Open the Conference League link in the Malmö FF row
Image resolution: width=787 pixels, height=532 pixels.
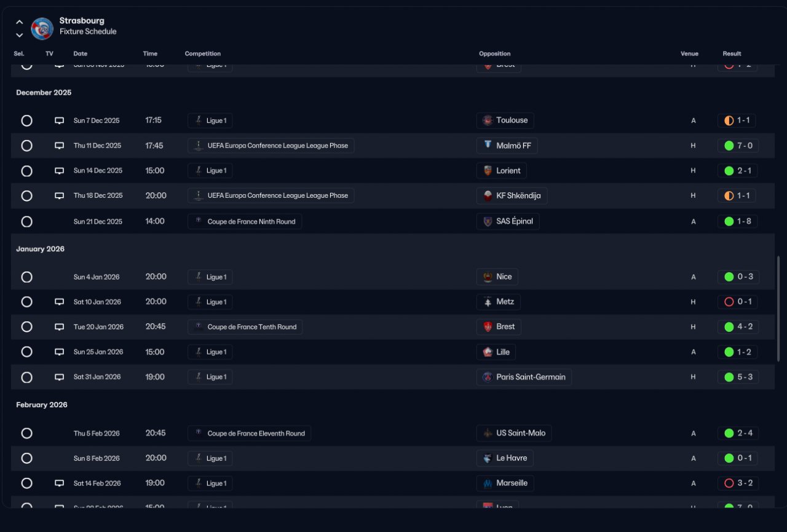(x=271, y=146)
